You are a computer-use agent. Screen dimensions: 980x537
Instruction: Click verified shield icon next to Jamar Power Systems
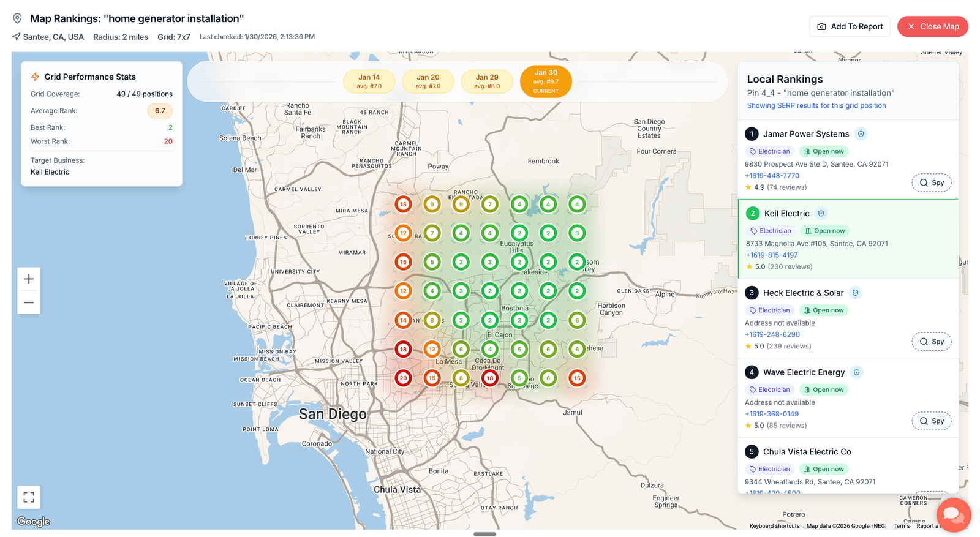(861, 134)
